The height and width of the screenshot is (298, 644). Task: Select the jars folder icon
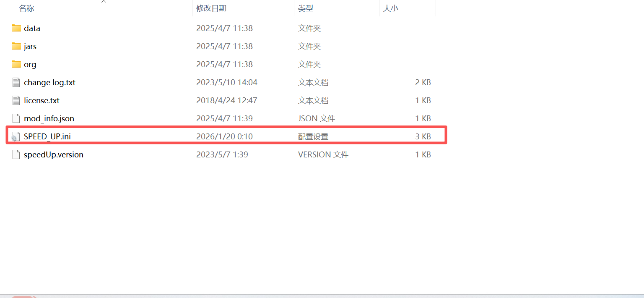click(x=16, y=46)
